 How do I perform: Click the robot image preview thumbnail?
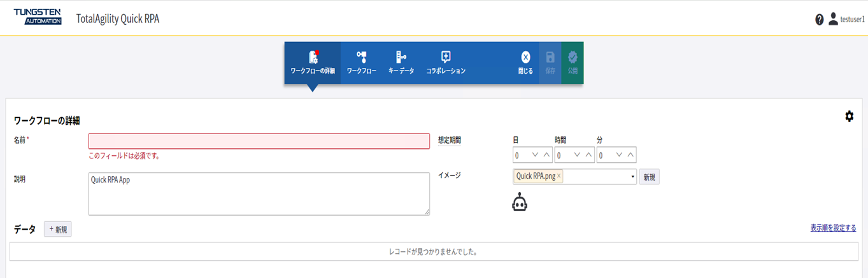pos(520,202)
